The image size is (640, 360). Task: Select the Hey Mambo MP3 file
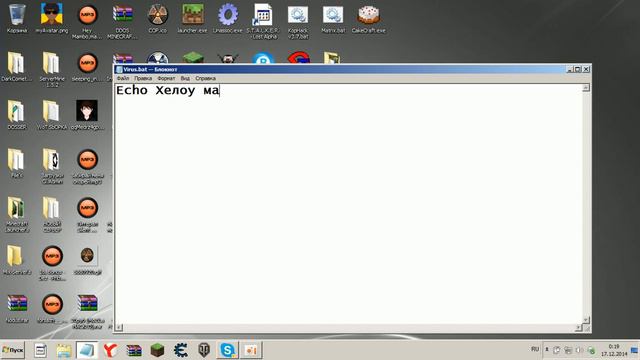point(87,21)
